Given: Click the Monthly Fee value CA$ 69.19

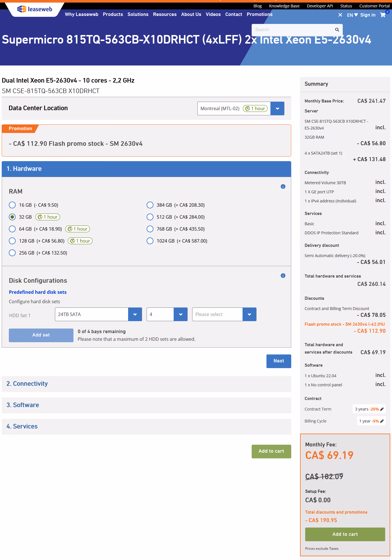Looking at the screenshot, I should click(x=329, y=455).
